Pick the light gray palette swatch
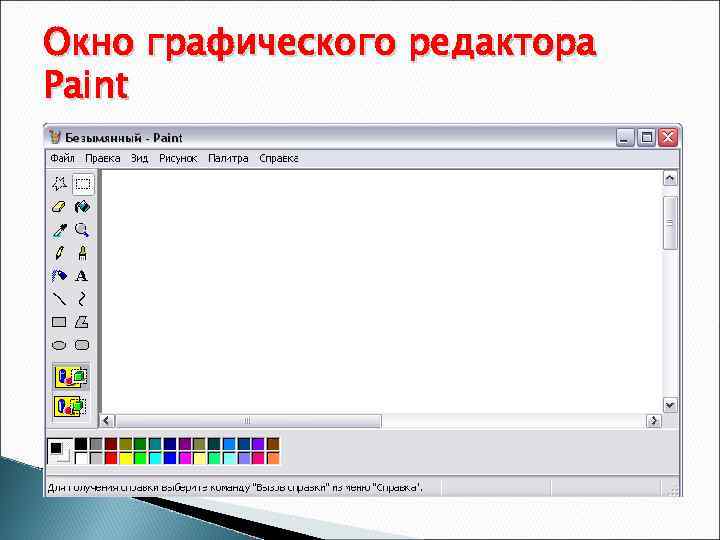Image resolution: width=720 pixels, height=540 pixels. click(96, 458)
